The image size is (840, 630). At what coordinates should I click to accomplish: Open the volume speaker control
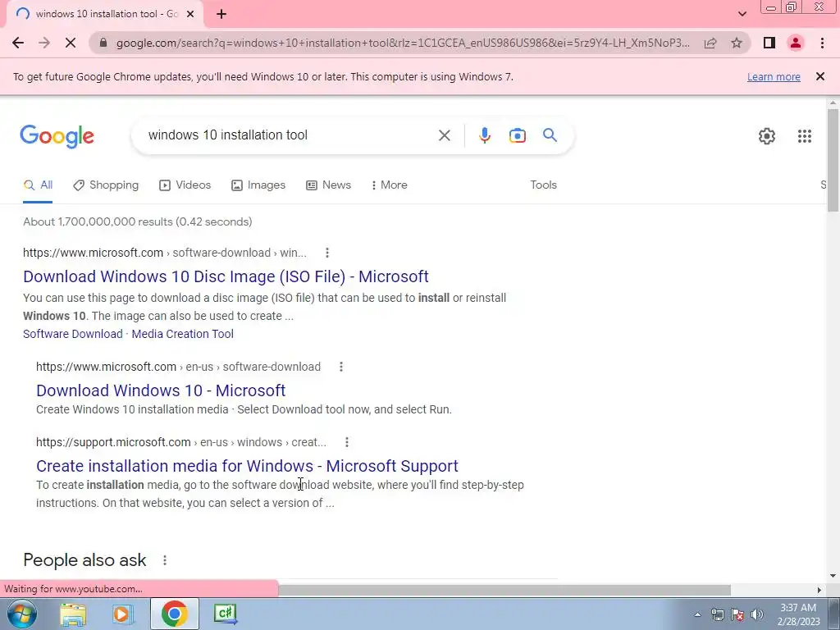point(756,614)
